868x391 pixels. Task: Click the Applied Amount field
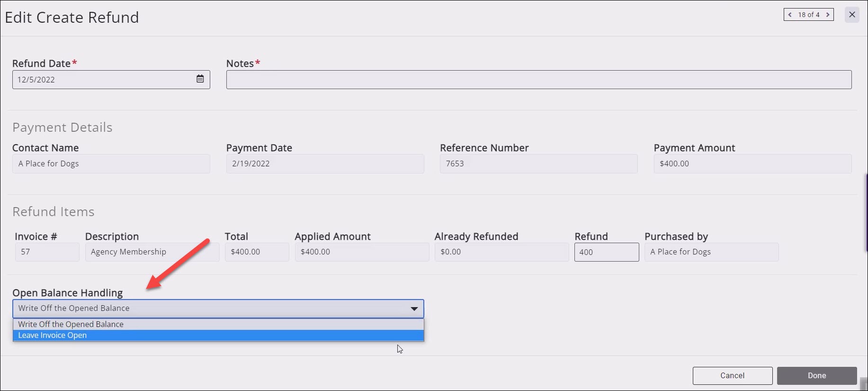(362, 252)
